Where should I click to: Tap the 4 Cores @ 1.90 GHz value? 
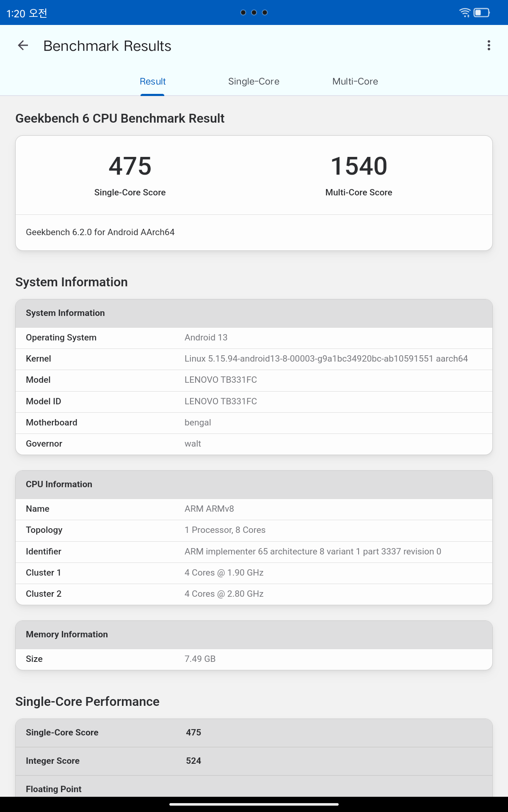[224, 573]
